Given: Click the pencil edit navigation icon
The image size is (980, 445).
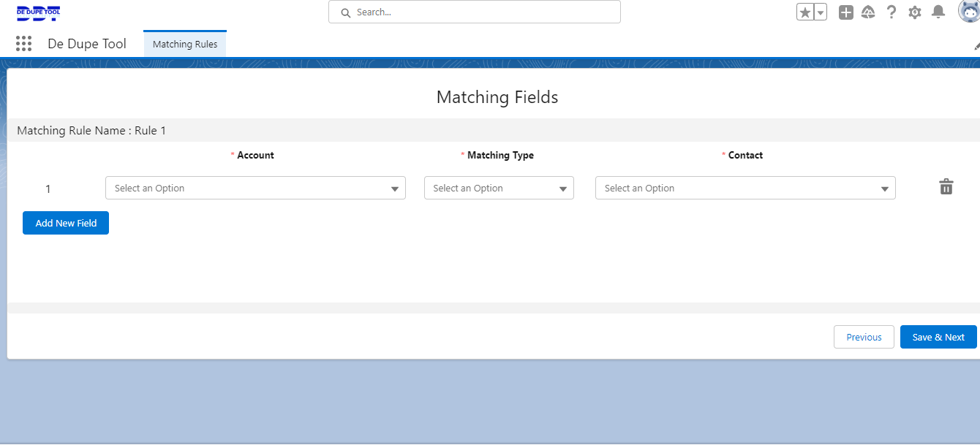Looking at the screenshot, I should pyautogui.click(x=976, y=45).
